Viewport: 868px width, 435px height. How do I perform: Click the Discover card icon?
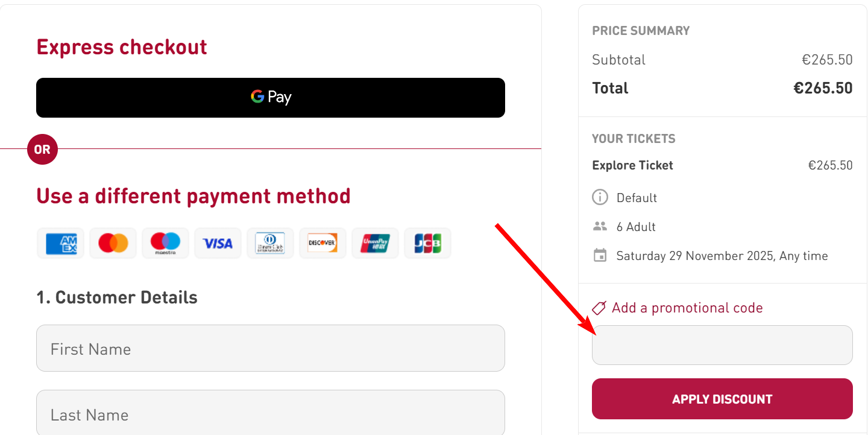pos(322,243)
